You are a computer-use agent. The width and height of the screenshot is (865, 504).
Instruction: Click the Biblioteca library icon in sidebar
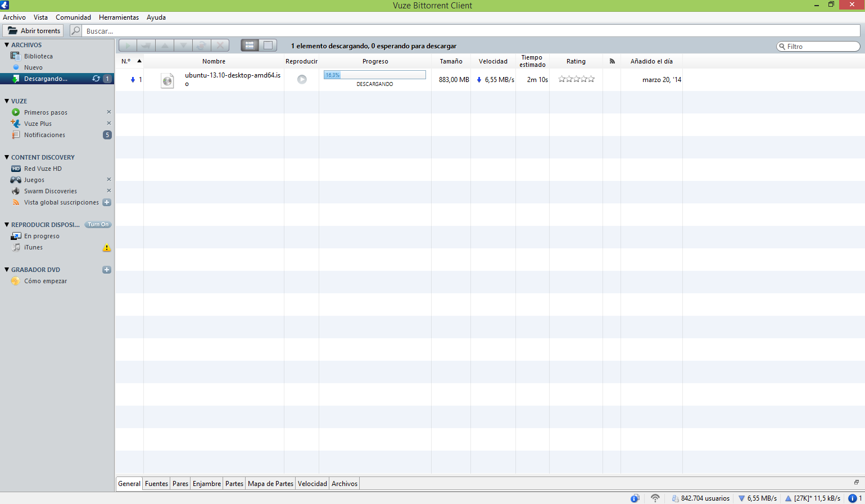(x=16, y=56)
